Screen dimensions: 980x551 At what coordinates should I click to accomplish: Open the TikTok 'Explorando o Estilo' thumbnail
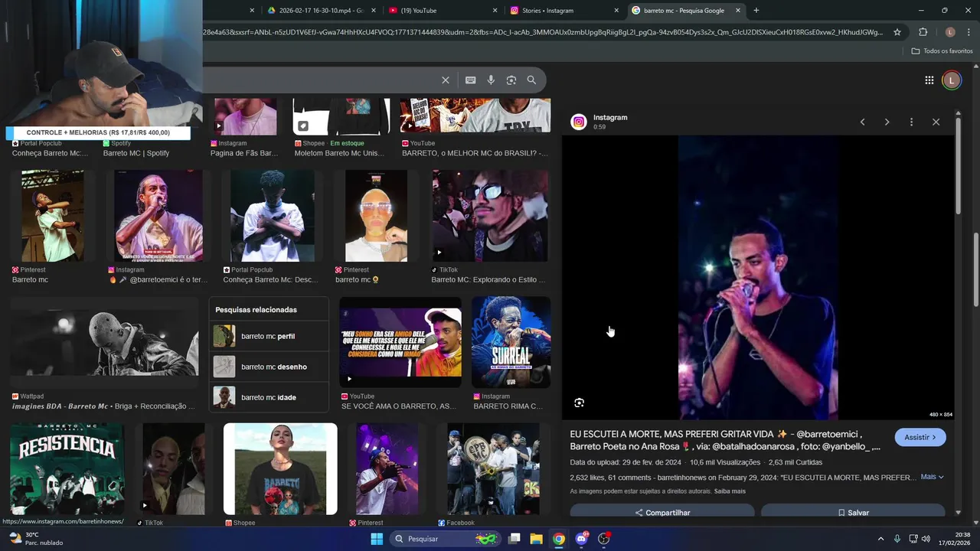click(x=490, y=216)
